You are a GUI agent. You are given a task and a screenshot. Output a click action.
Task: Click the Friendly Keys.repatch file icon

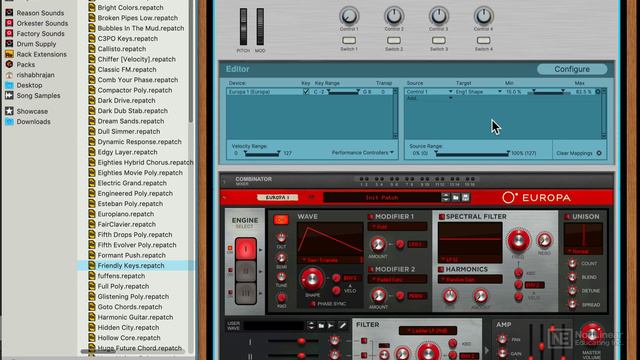pos(92,265)
